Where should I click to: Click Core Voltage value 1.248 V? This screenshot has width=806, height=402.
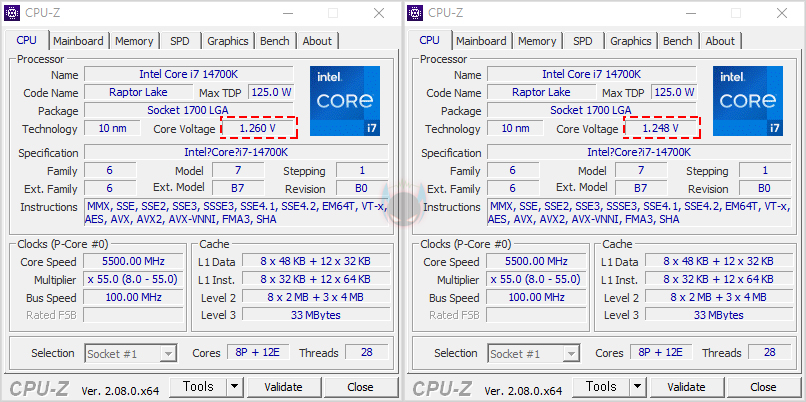661,128
